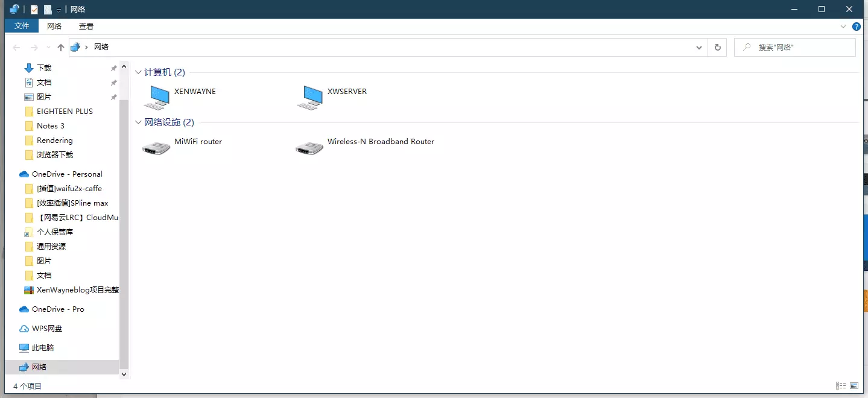Open the 网络 ribbon tab
Screen dimensions: 868x398
point(54,26)
